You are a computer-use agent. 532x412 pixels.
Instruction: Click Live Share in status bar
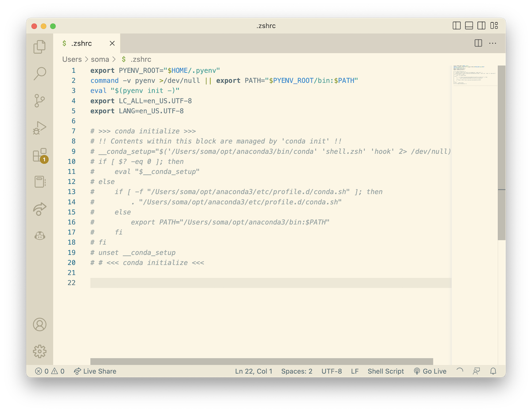pyautogui.click(x=95, y=371)
